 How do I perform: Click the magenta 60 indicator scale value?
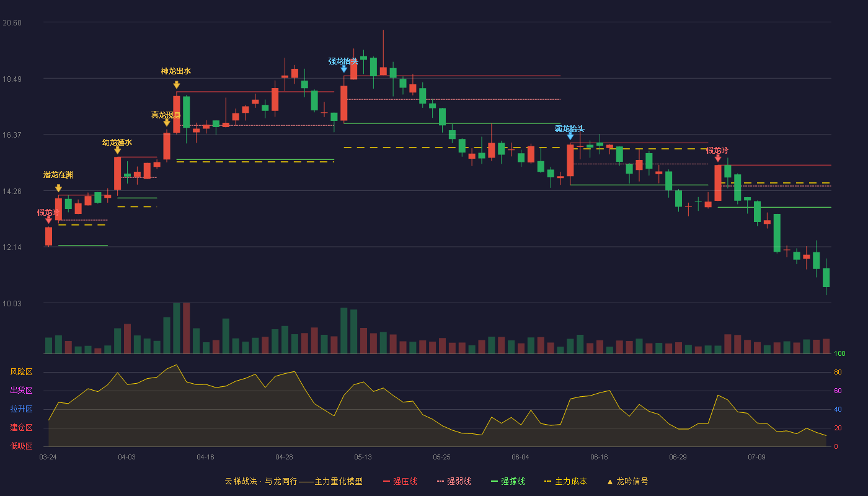[838, 391]
